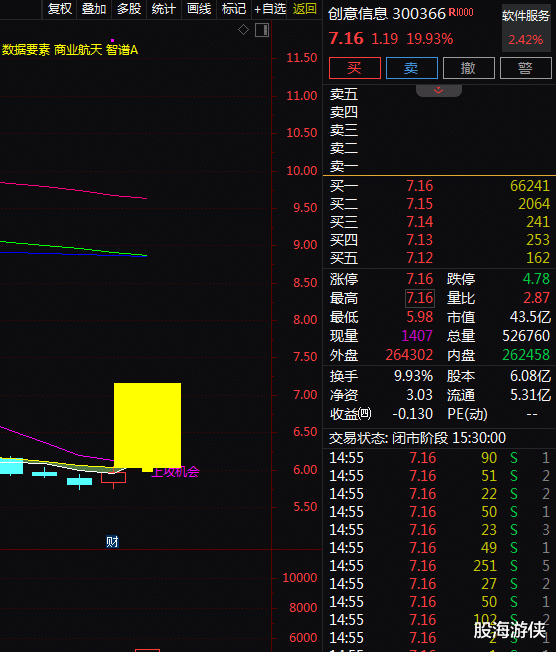Open the 复权 adjustment menu
The image size is (556, 652).
coord(59,9)
